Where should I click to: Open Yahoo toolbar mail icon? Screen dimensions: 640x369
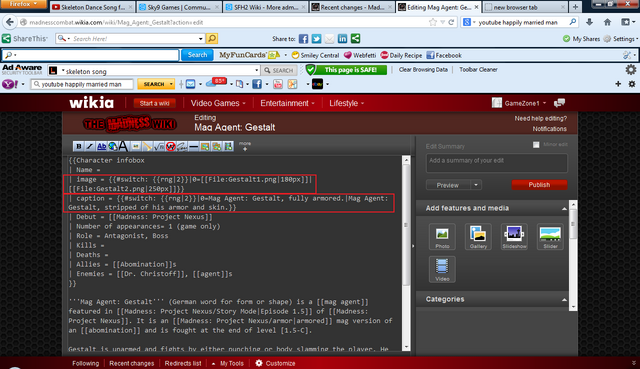pos(191,84)
